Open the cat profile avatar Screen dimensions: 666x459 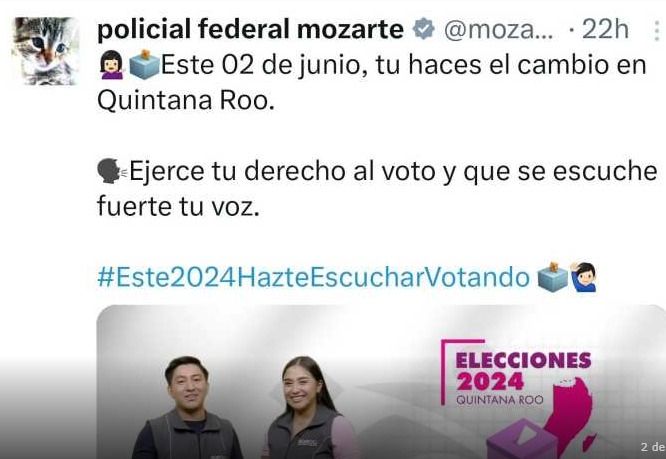(x=46, y=51)
